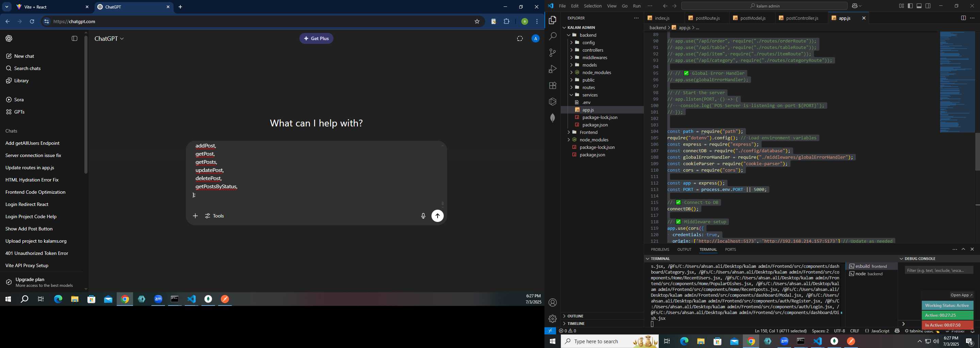Toggle the ChatGPT sidebar closed
The width and height of the screenshot is (980, 348).
[75, 38]
